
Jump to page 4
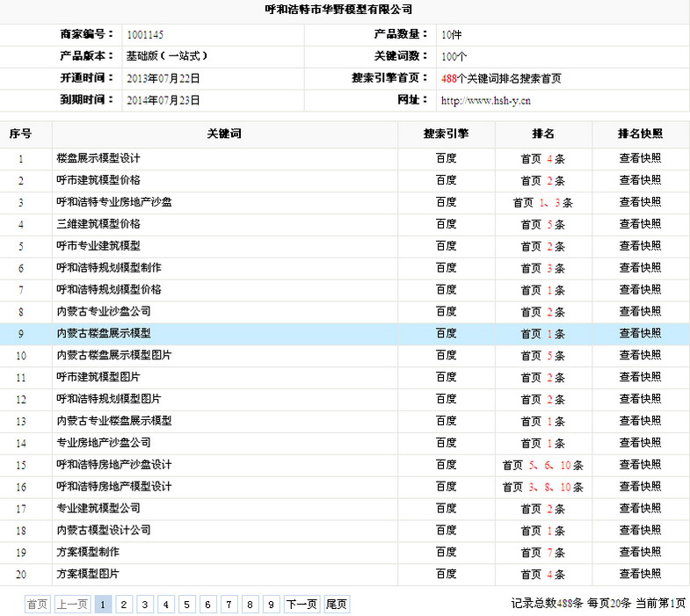pos(166,604)
